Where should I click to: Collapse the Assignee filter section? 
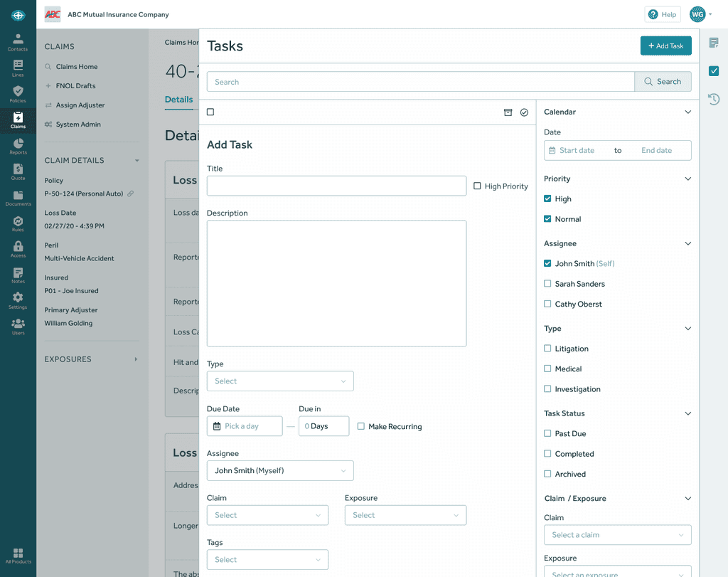pyautogui.click(x=688, y=243)
